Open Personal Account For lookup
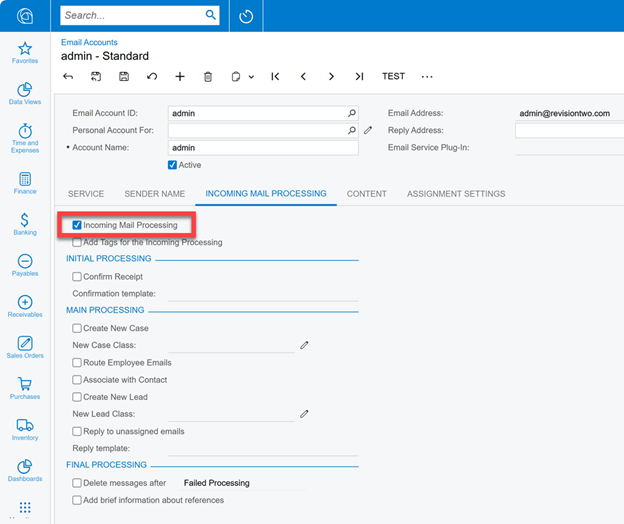This screenshot has width=624, height=524. (x=351, y=130)
